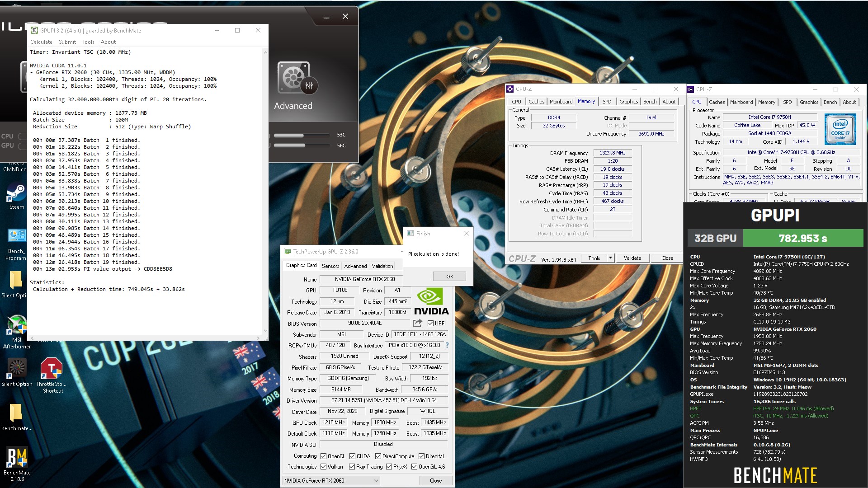This screenshot has width=868, height=488.
Task: Open Silent Option folder icon
Action: 15,285
